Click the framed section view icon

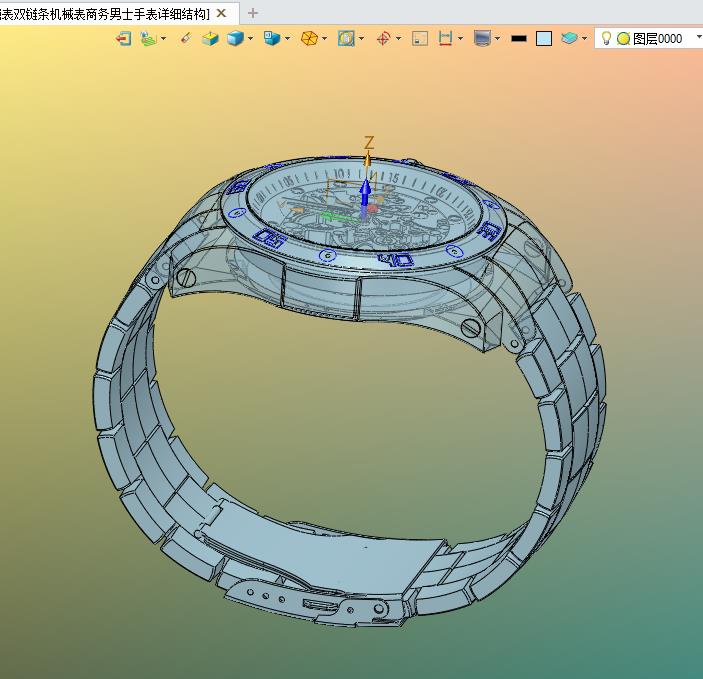coord(346,39)
